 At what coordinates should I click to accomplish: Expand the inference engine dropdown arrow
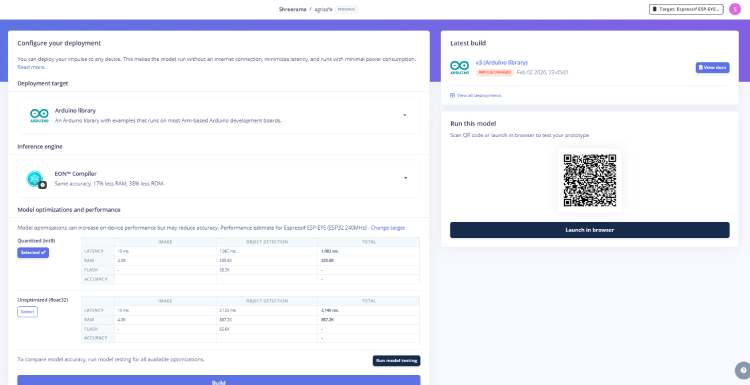[405, 178]
